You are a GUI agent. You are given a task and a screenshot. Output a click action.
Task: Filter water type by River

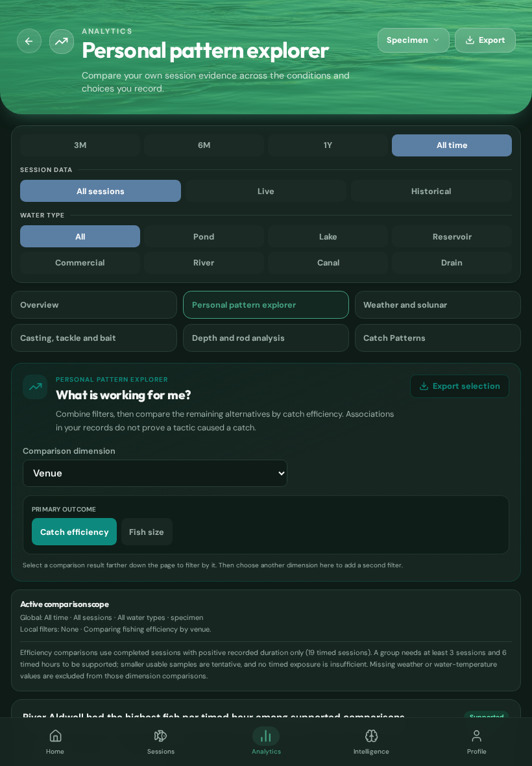click(x=204, y=263)
